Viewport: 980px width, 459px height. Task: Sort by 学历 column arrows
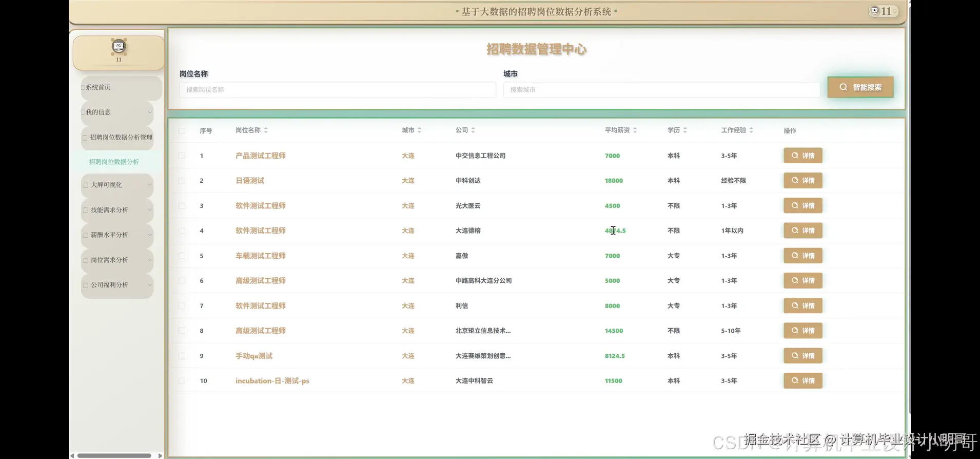pos(685,130)
